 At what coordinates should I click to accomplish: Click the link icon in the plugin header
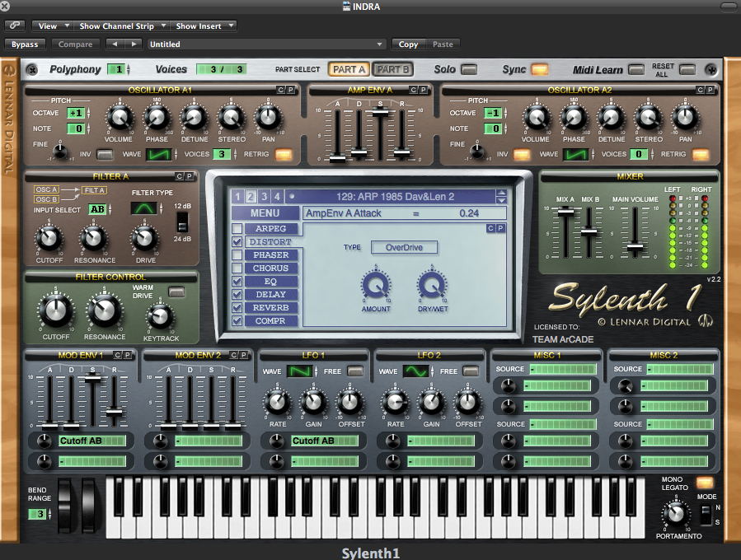click(15, 26)
